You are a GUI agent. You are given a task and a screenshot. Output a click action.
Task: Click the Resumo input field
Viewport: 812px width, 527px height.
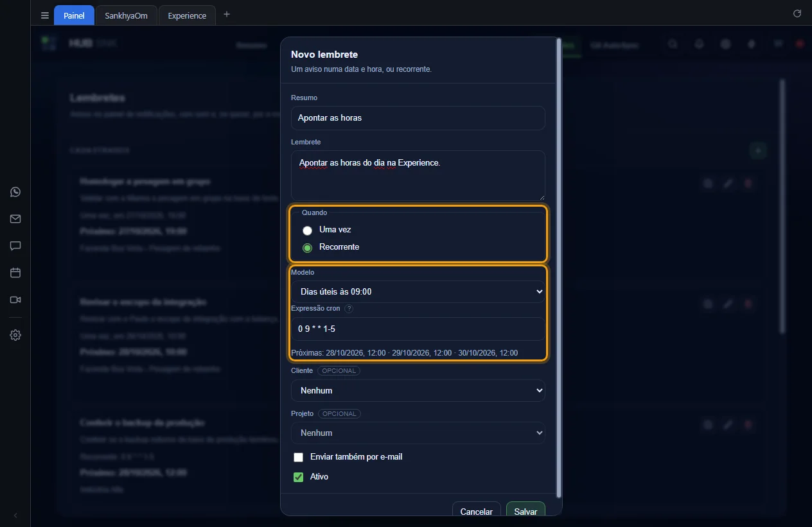(418, 118)
